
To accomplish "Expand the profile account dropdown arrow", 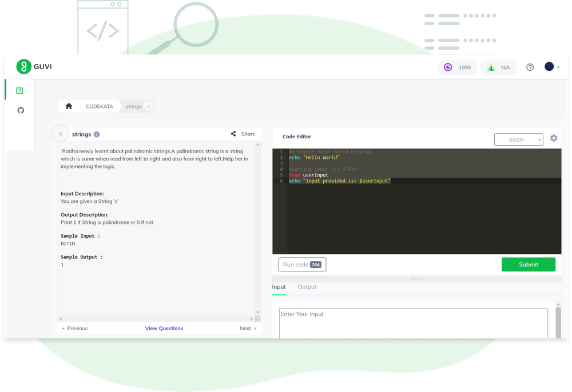I will point(558,67).
